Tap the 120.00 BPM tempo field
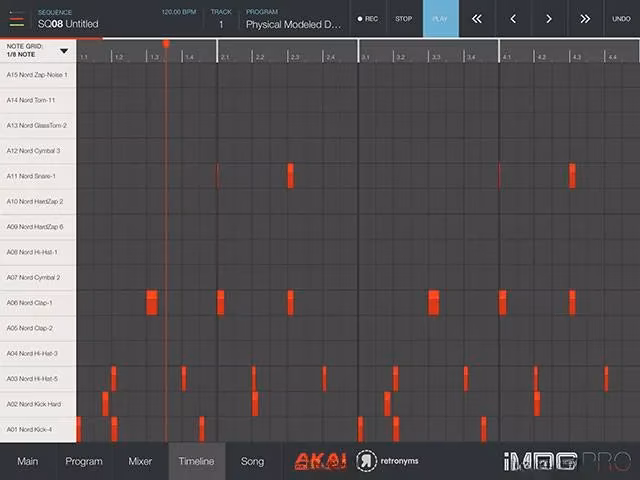 [x=179, y=12]
